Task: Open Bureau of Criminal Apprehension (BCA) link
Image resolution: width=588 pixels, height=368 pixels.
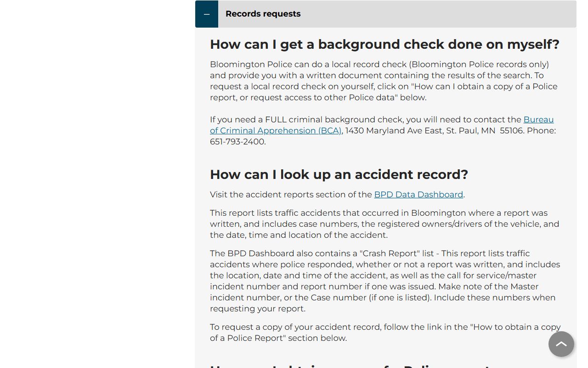Action: (276, 131)
